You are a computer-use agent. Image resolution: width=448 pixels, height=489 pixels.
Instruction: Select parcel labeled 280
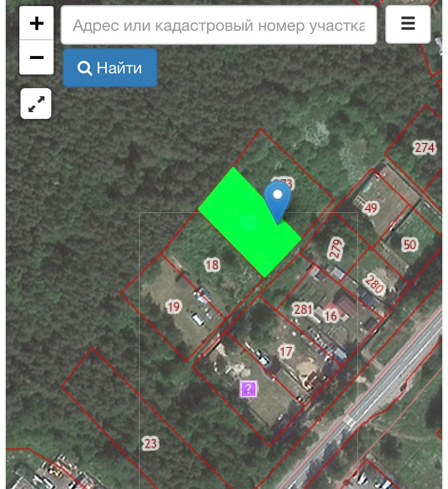(x=374, y=284)
